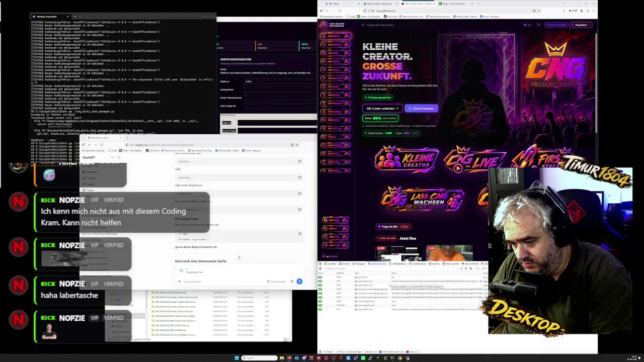The width and height of the screenshot is (644, 362).
Task: Go back in the CNG browser window
Action: (x=327, y=11)
